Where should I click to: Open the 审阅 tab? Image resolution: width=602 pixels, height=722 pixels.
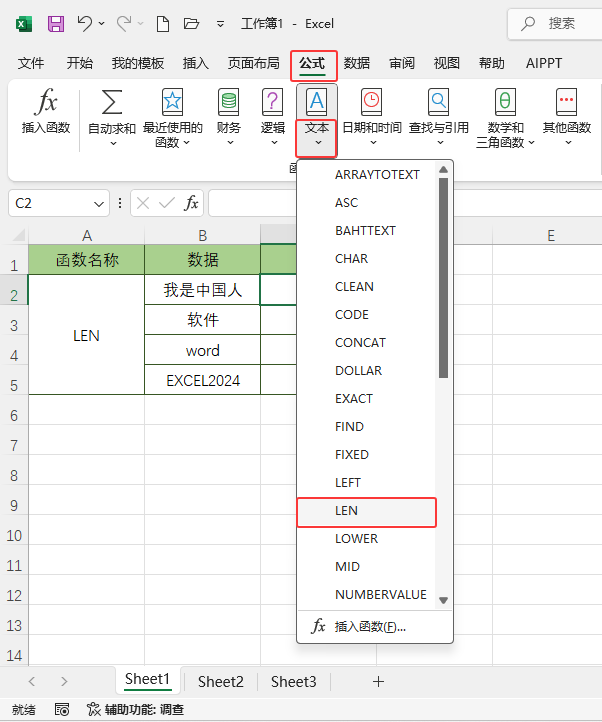402,63
